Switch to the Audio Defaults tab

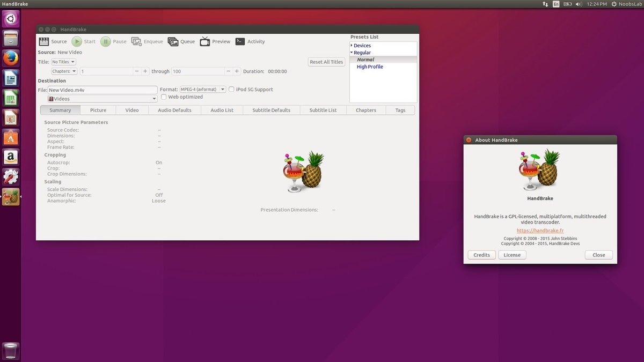174,110
